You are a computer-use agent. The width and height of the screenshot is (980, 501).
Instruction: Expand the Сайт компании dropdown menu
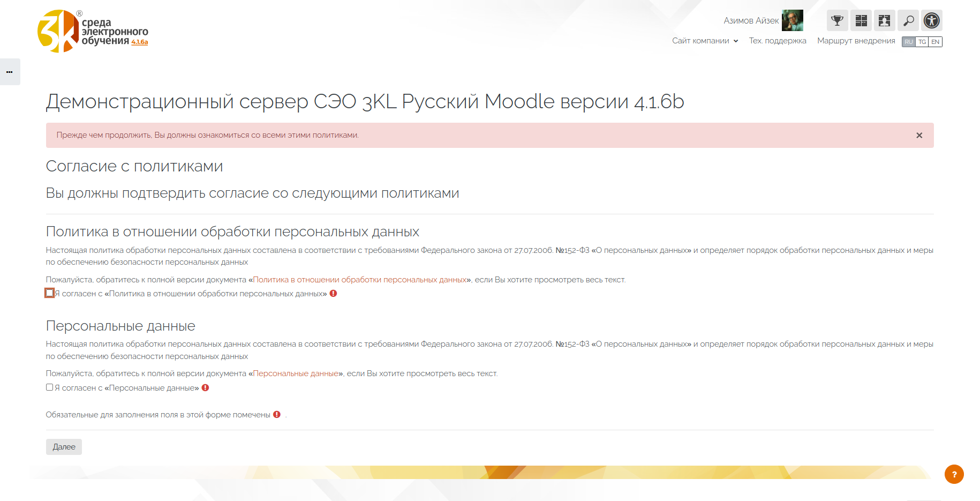pos(705,41)
